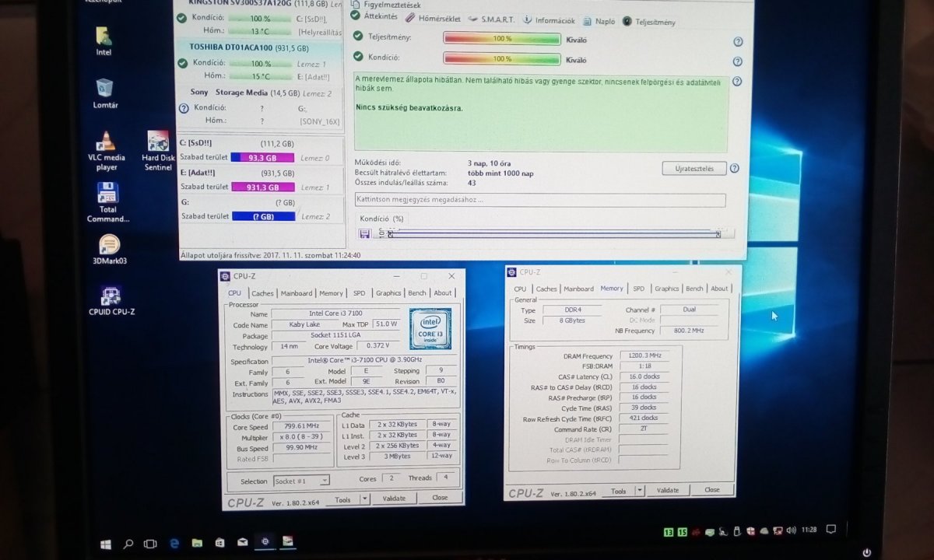Click tray temperature icon showing 13
The image size is (934, 560).
click(669, 532)
